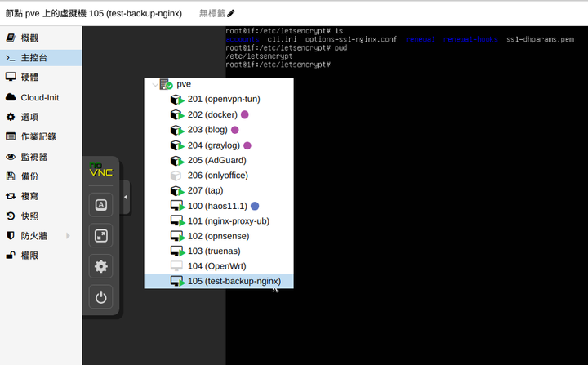Select stopped VM 104 (OpenWrt)
The image size is (588, 365).
tap(219, 266)
